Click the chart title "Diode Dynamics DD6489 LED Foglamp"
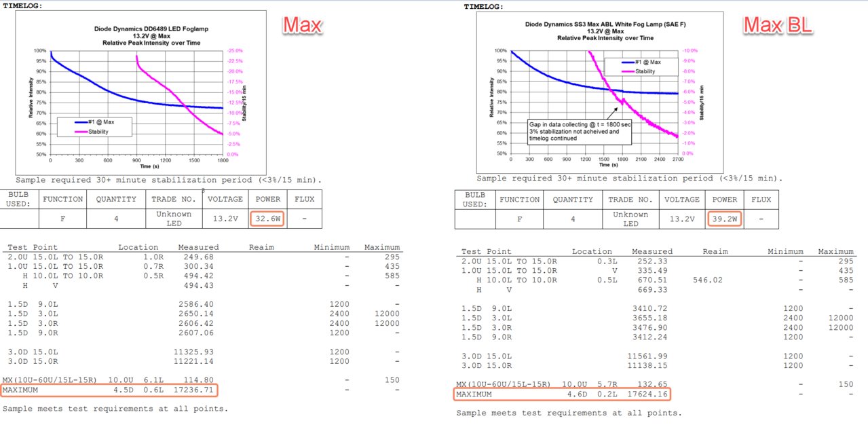Screen dimensions: 868x425 tap(151, 29)
